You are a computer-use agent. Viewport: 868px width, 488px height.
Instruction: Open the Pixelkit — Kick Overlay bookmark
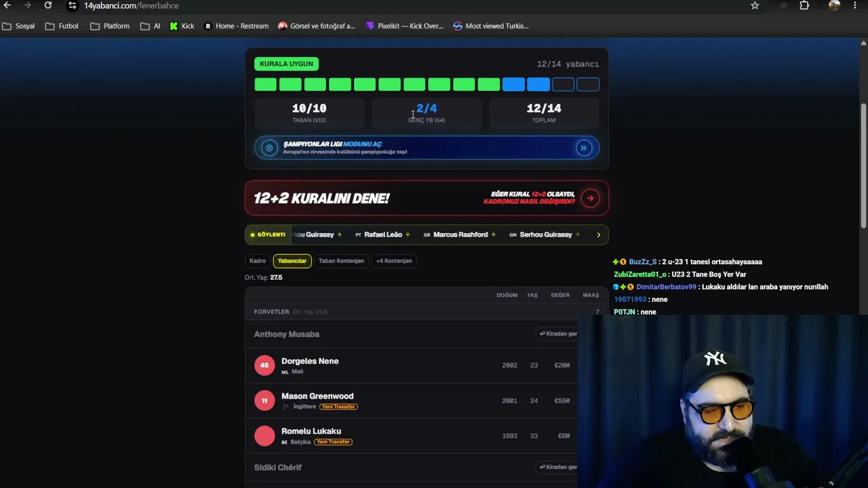click(404, 26)
